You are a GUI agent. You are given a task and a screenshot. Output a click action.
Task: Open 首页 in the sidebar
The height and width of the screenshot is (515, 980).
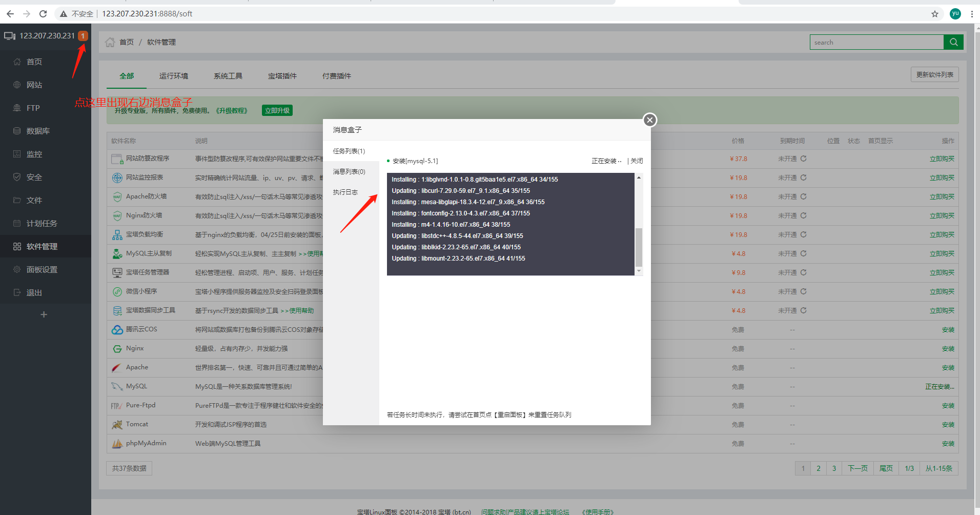(x=34, y=62)
